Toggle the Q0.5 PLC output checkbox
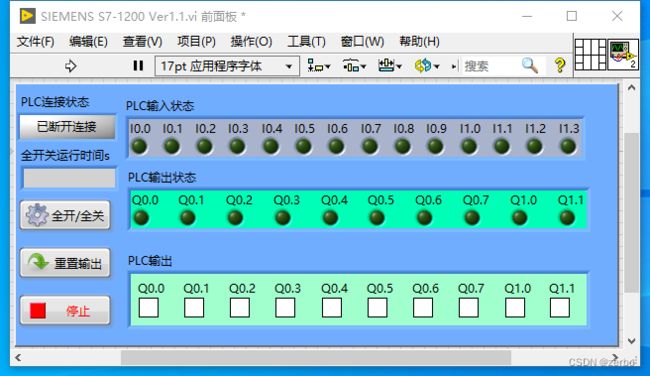Viewport: 650px width, 376px height. 377,308
